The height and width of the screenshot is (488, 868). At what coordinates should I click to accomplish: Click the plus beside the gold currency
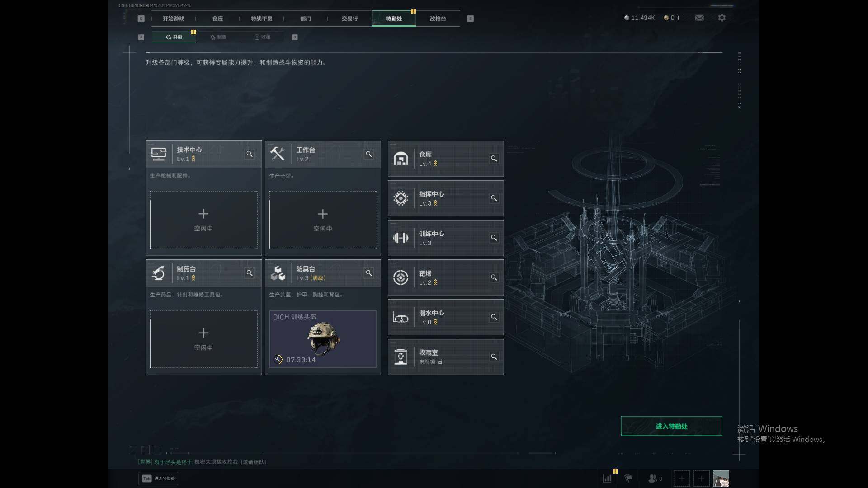pyautogui.click(x=678, y=18)
